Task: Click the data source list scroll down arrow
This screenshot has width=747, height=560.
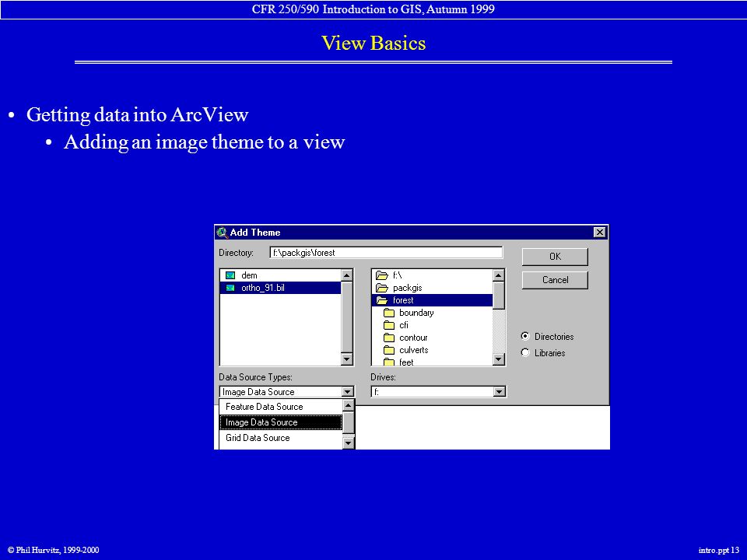Action: [x=349, y=443]
